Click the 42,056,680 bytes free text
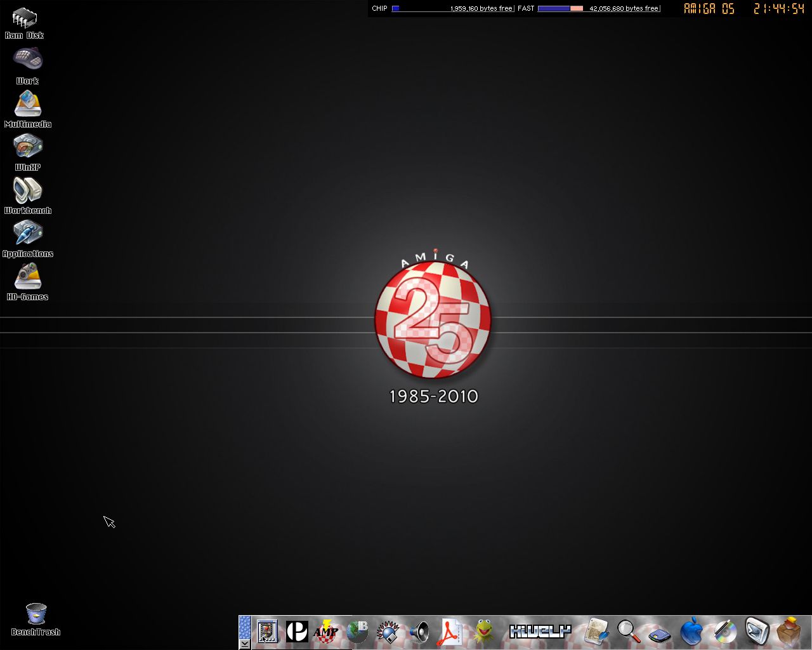The image size is (812, 650). 624,8
